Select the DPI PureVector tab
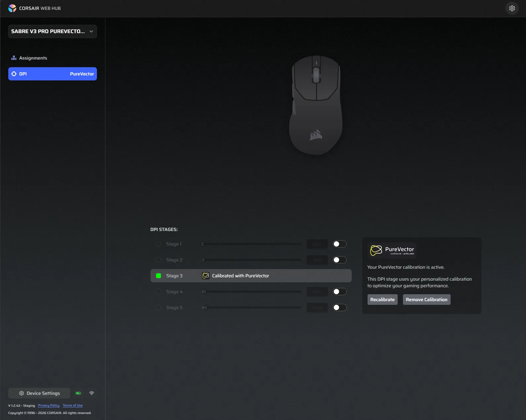526x420 pixels. pos(53,74)
